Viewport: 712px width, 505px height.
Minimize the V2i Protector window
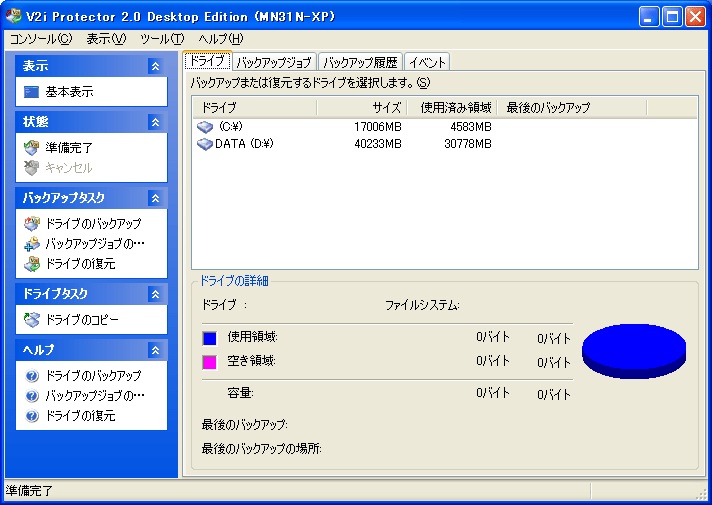(649, 17)
